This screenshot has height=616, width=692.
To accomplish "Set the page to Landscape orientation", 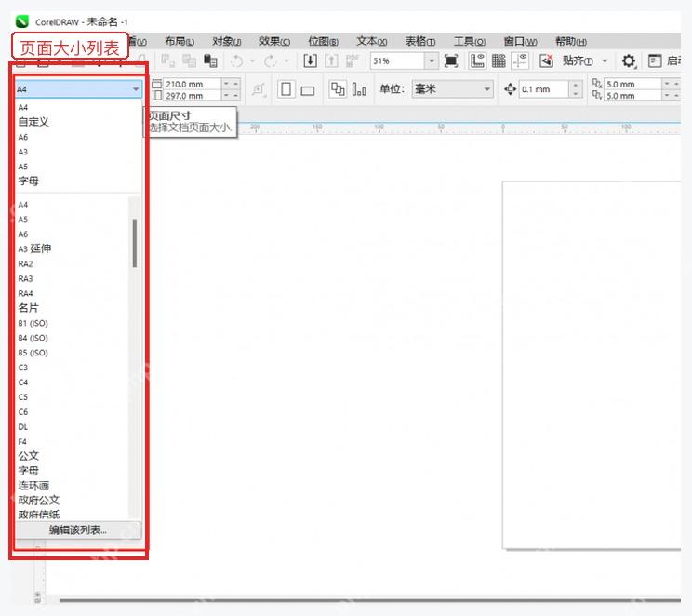I will pyautogui.click(x=308, y=90).
